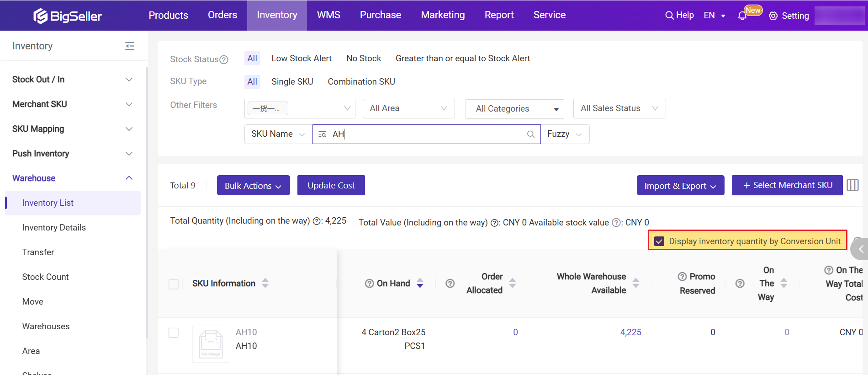The width and height of the screenshot is (868, 375).
Task: Select Single SKU type
Action: [292, 82]
